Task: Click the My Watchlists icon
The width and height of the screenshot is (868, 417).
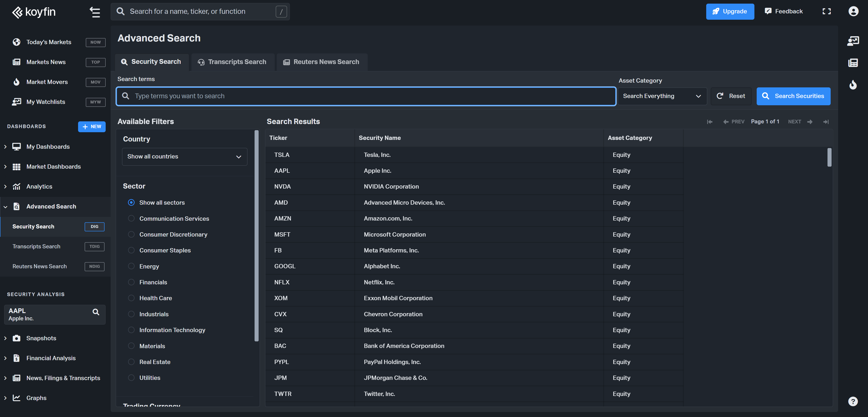Action: point(16,102)
